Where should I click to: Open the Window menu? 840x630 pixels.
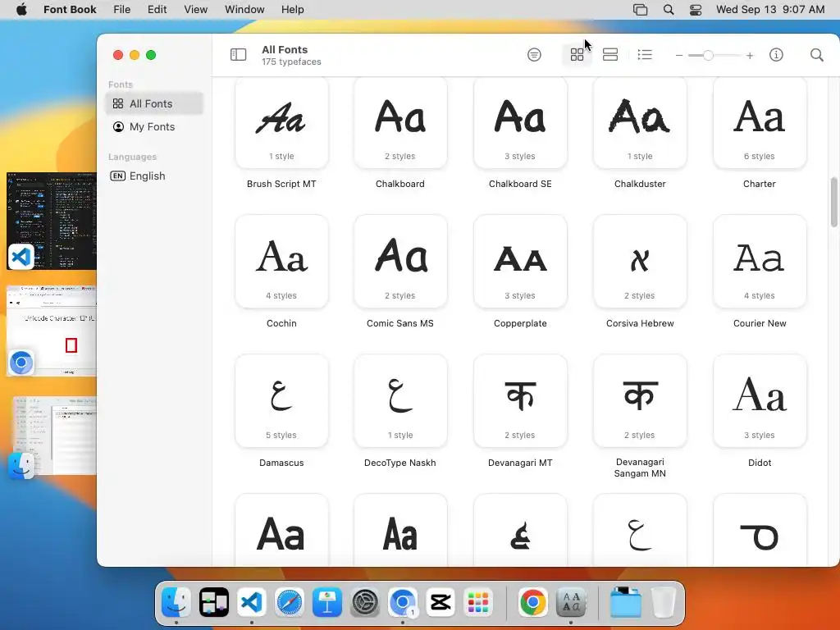(244, 10)
